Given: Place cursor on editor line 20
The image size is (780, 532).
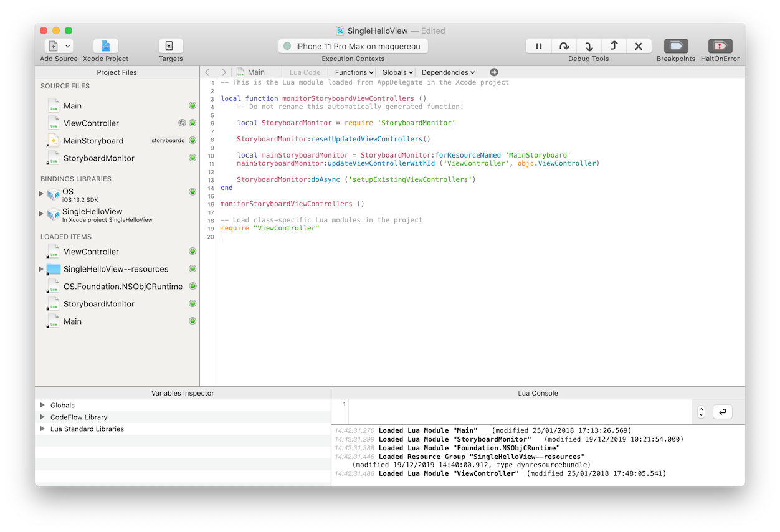Looking at the screenshot, I should (481, 237).
